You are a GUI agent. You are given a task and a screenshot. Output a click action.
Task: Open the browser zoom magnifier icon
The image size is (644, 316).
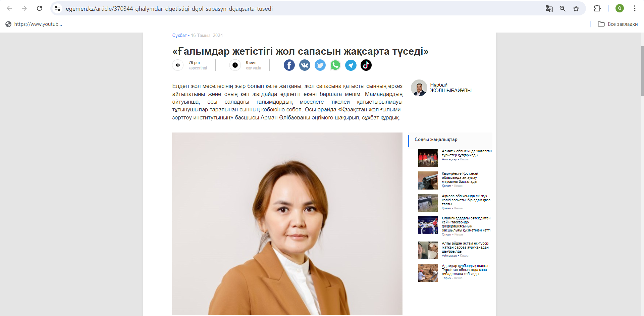(x=562, y=9)
